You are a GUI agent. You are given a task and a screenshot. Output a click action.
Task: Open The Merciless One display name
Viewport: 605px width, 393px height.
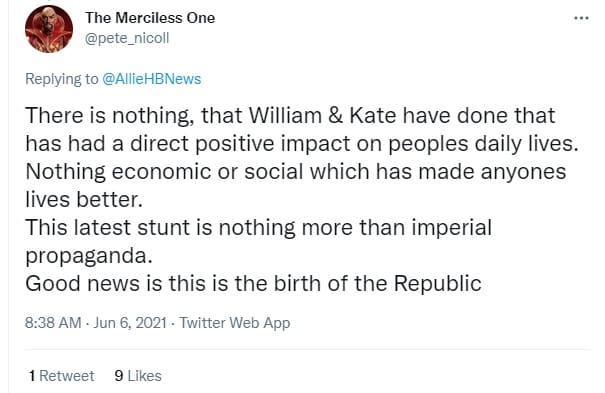point(150,18)
